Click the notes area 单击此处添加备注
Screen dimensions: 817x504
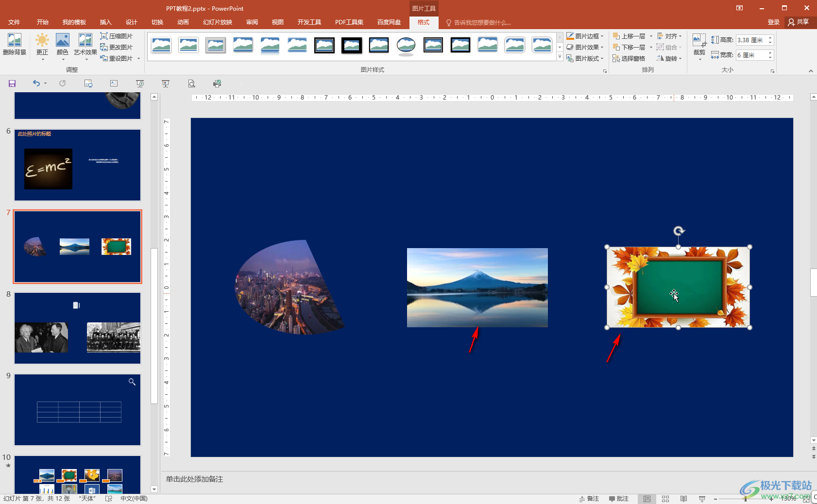194,479
